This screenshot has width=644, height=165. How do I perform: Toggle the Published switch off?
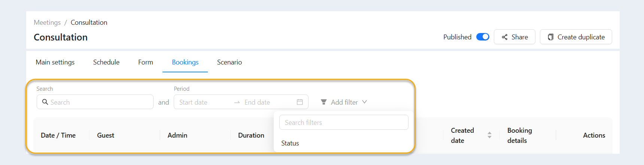(x=483, y=37)
